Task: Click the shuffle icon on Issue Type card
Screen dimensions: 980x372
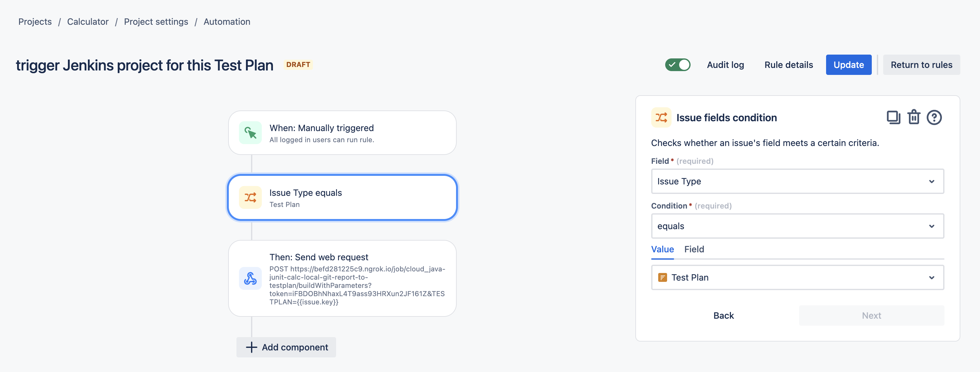Action: (250, 197)
